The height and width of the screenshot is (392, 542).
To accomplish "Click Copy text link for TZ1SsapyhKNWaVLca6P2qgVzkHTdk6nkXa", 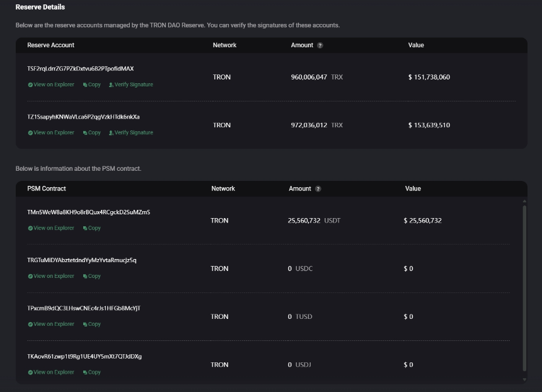I will tap(95, 132).
